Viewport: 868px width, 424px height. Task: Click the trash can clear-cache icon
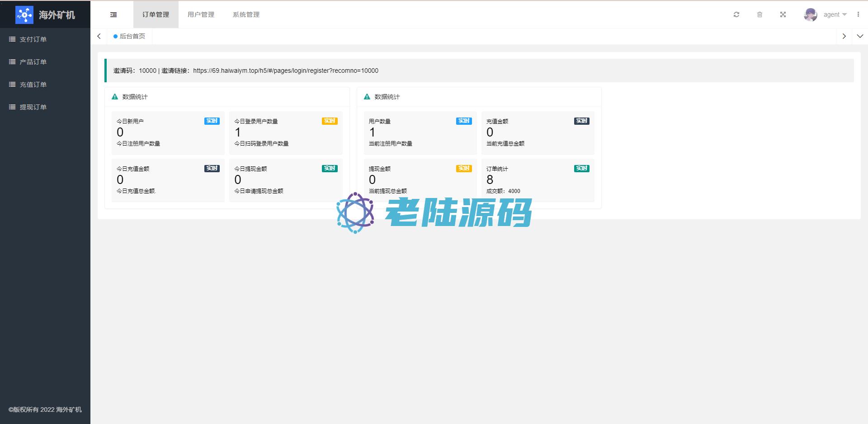click(759, 14)
